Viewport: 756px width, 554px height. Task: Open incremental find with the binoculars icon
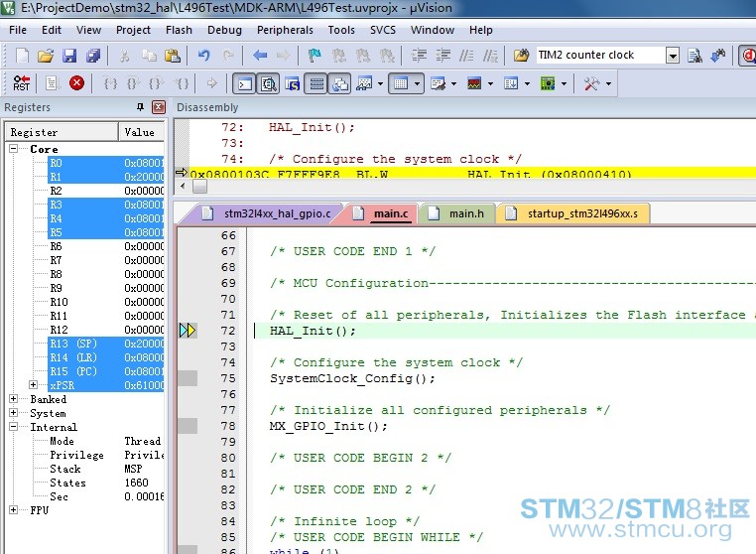pyautogui.click(x=718, y=56)
